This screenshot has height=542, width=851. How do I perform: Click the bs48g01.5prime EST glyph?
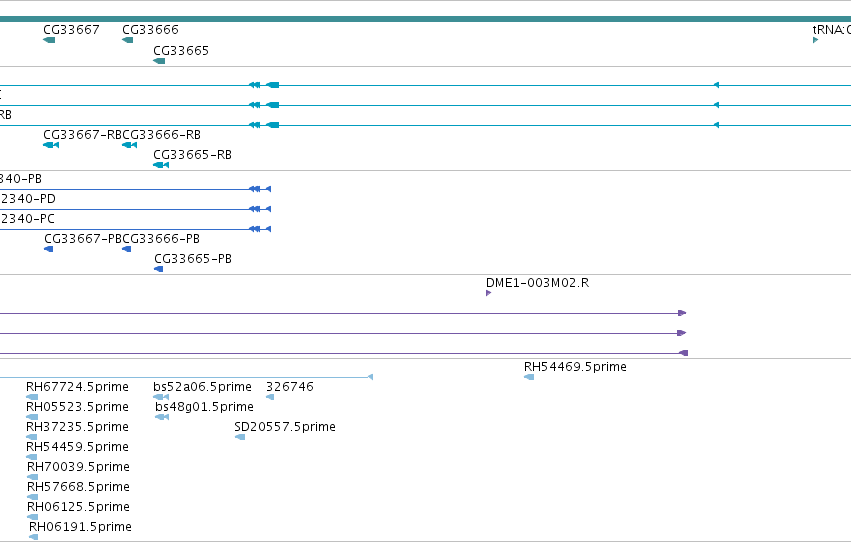[162, 418]
